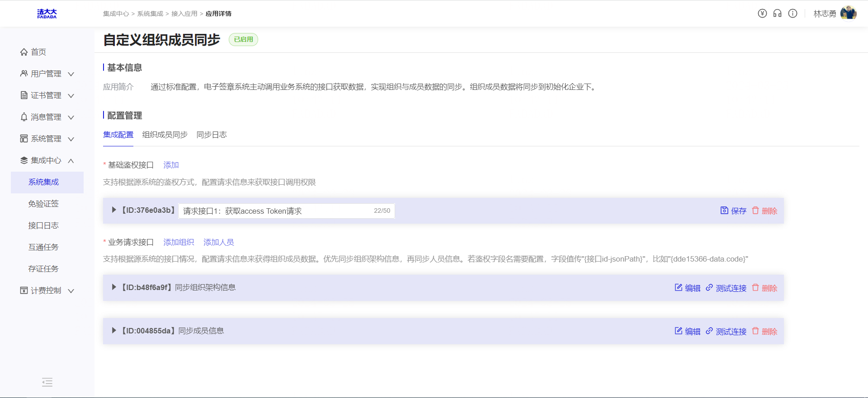868x398 pixels.
Task: Click the 已启用 status badge
Action: tap(243, 40)
